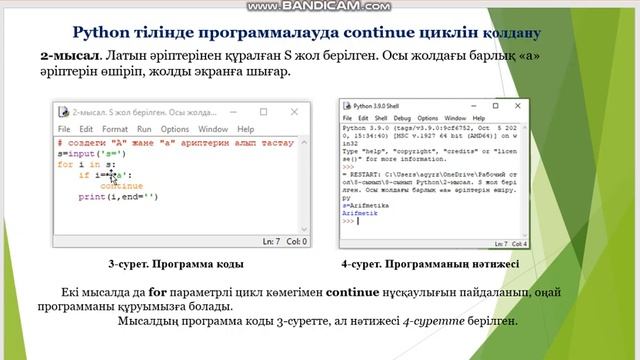Open Edit menu in the code editor window
This screenshot has width=640, height=360.
(86, 129)
